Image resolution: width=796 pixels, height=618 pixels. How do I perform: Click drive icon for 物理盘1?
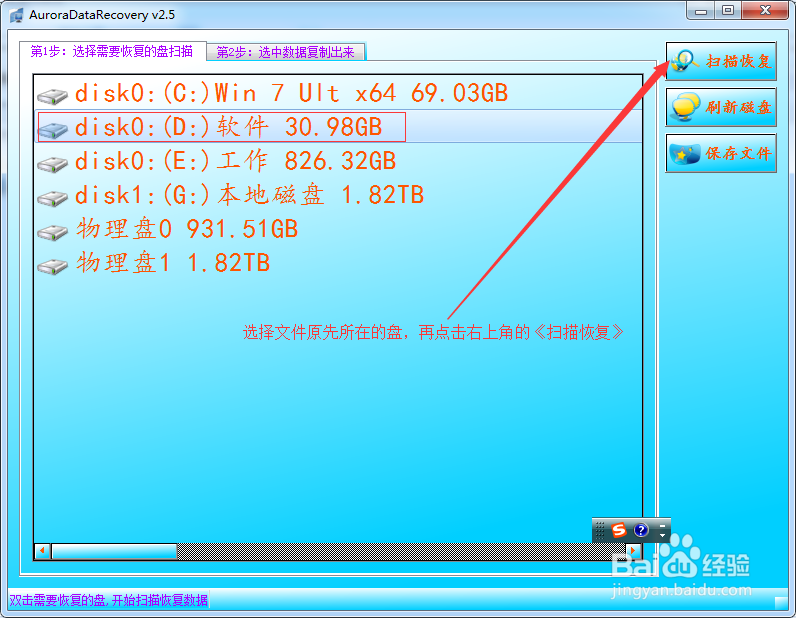tap(52, 265)
